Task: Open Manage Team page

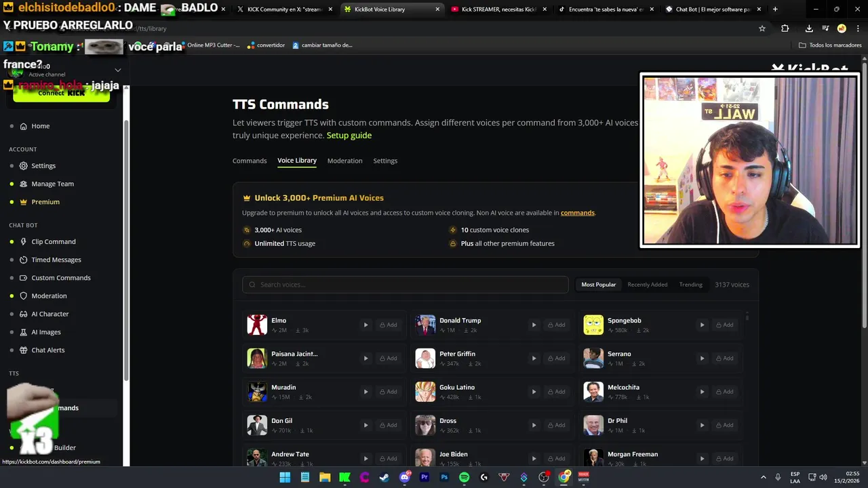Action: (x=52, y=184)
